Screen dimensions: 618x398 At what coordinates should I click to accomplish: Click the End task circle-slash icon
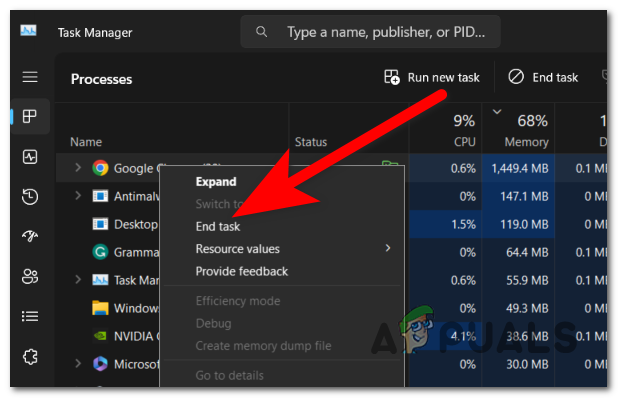(516, 77)
